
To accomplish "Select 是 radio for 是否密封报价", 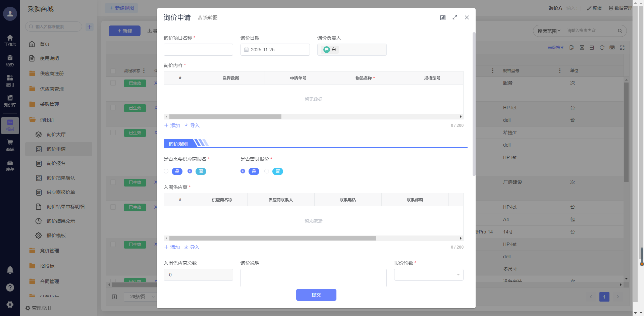I will coord(243,171).
